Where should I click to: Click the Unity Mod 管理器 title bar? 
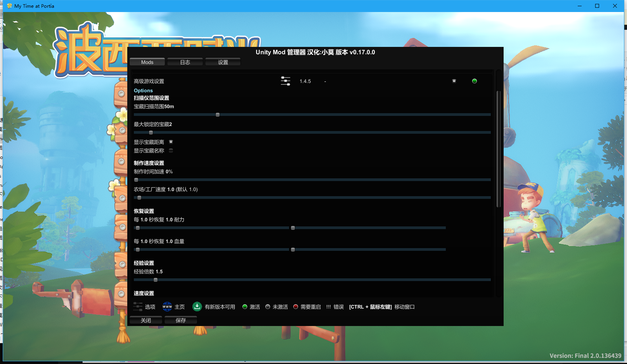[x=315, y=52]
